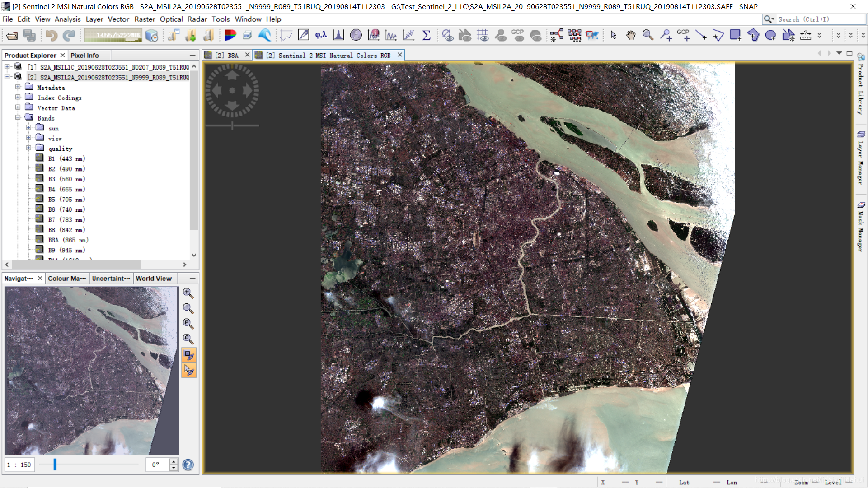This screenshot has width=868, height=488.
Task: Select the Draw polygon tool
Action: point(753,35)
